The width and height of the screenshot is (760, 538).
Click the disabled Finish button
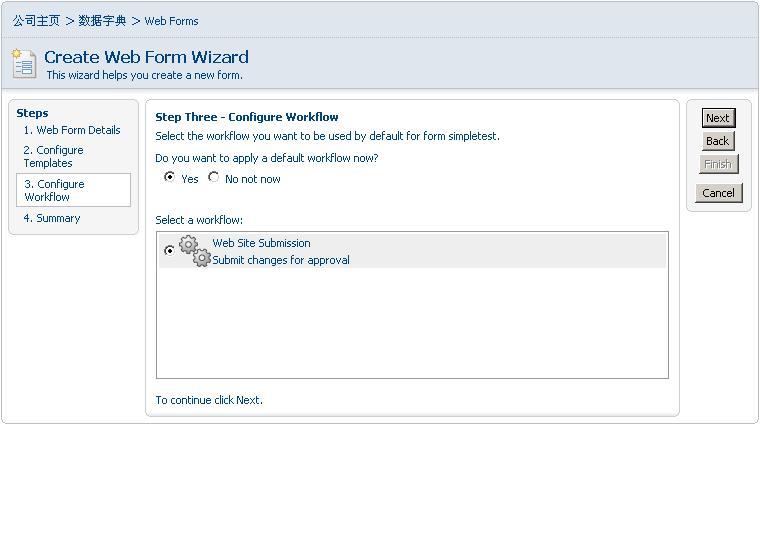pyautogui.click(x=718, y=164)
